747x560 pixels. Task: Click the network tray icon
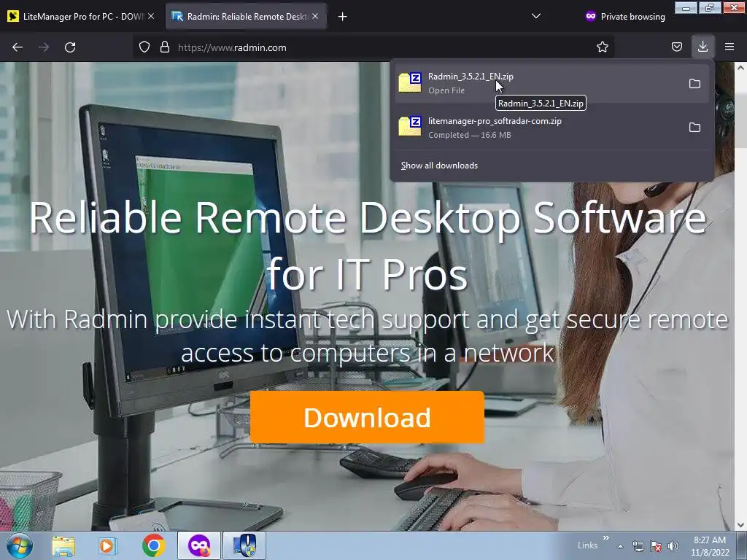[x=638, y=546]
